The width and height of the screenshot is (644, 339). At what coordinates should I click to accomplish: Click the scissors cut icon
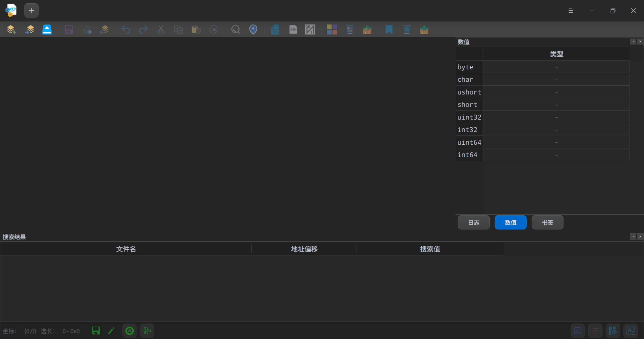coord(161,29)
